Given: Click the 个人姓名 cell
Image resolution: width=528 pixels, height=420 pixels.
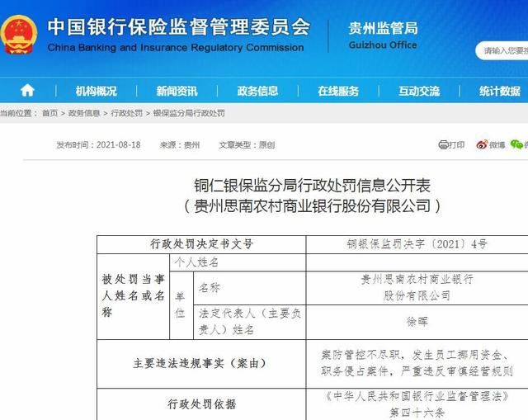Looking at the screenshot, I should point(238,262).
